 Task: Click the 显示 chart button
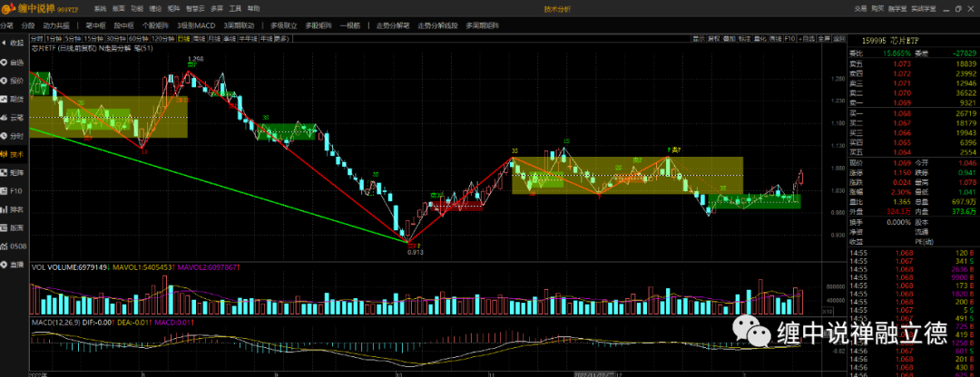pos(699,39)
